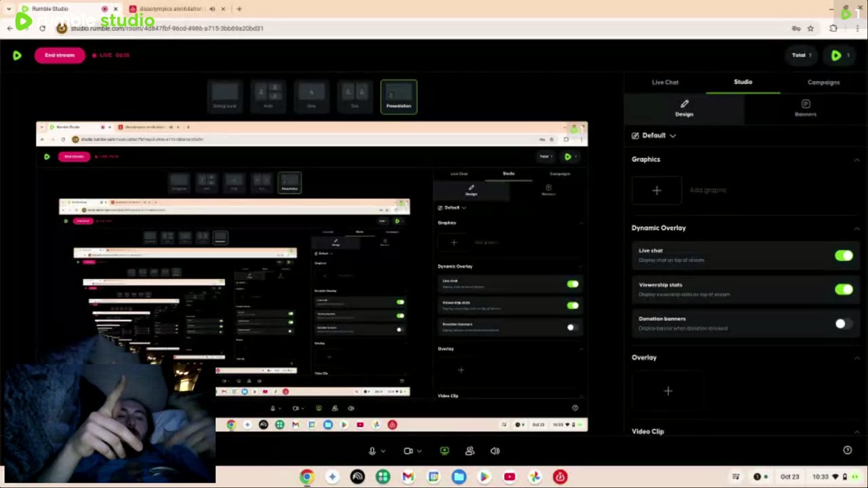Click the Rumble logo beside End stream
This screenshot has width=868, height=488.
[x=17, y=55]
